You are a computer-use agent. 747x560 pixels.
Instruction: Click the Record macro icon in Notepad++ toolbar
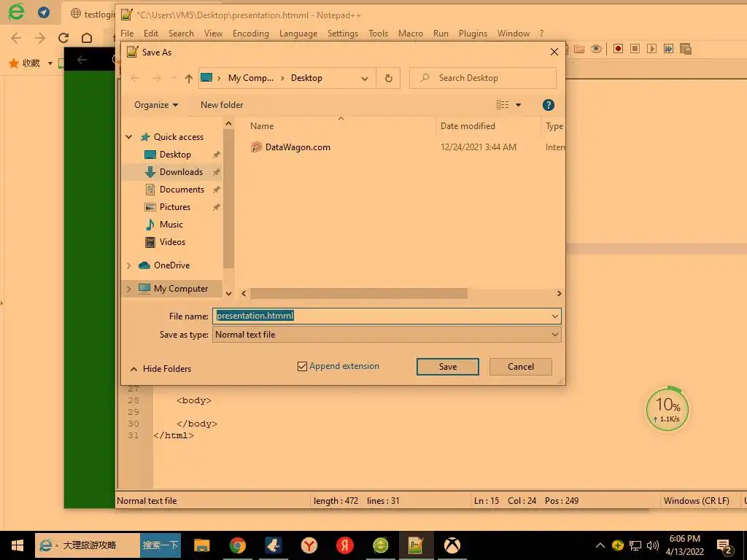click(618, 49)
